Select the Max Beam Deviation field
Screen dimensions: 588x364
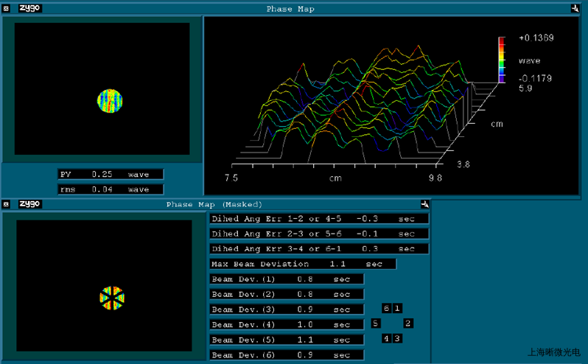click(303, 264)
